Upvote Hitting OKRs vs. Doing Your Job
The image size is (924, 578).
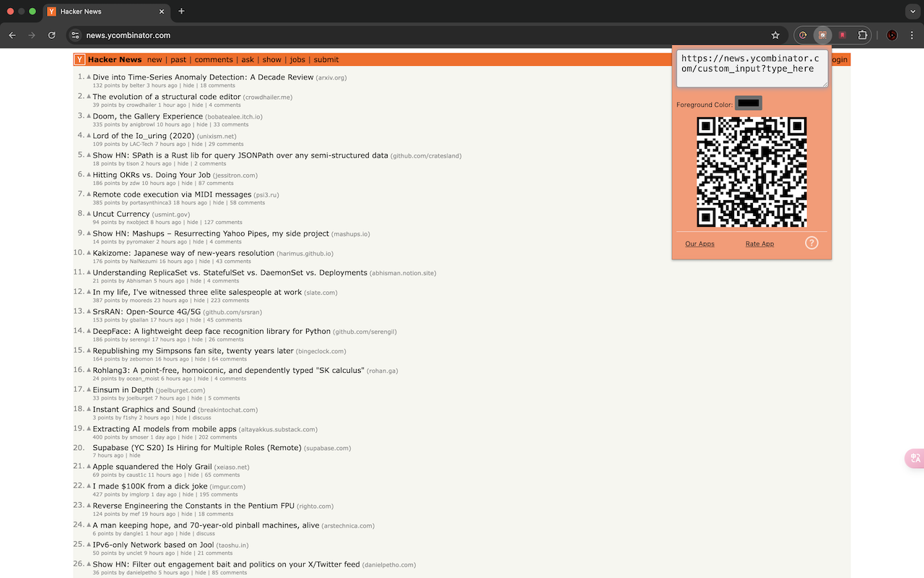point(89,174)
